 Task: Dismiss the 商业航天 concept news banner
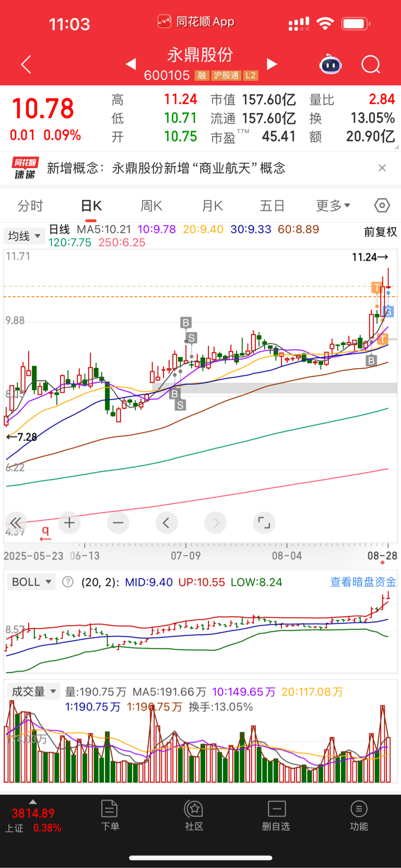click(382, 168)
